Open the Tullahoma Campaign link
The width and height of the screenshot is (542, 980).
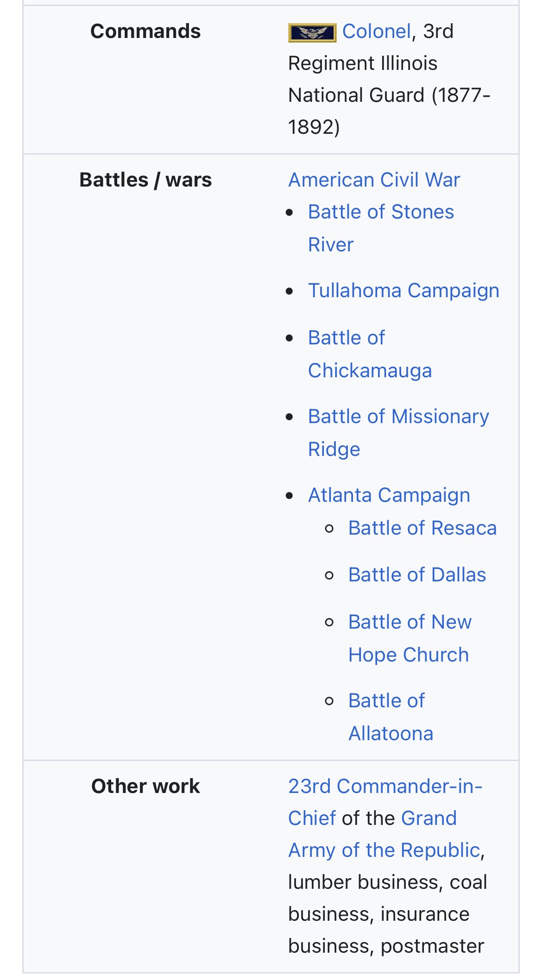coord(403,291)
